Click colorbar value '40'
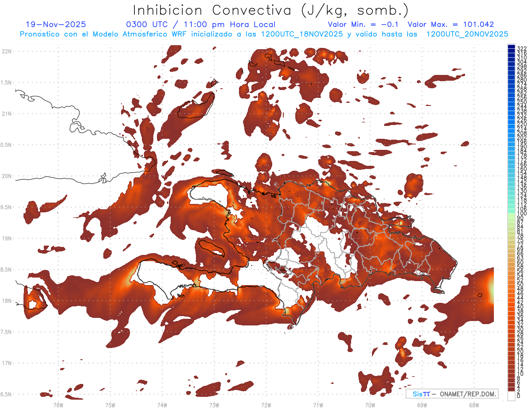The image size is (532, 411). (520, 307)
